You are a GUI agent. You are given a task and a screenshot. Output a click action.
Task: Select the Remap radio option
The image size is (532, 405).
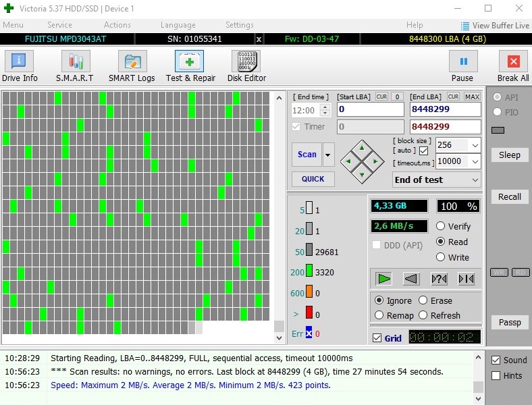(x=379, y=315)
